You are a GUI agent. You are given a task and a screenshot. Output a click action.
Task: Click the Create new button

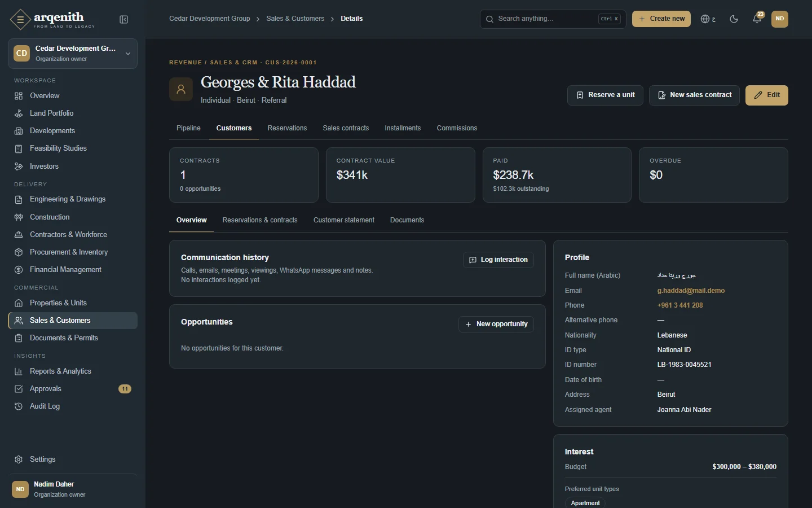click(x=661, y=19)
